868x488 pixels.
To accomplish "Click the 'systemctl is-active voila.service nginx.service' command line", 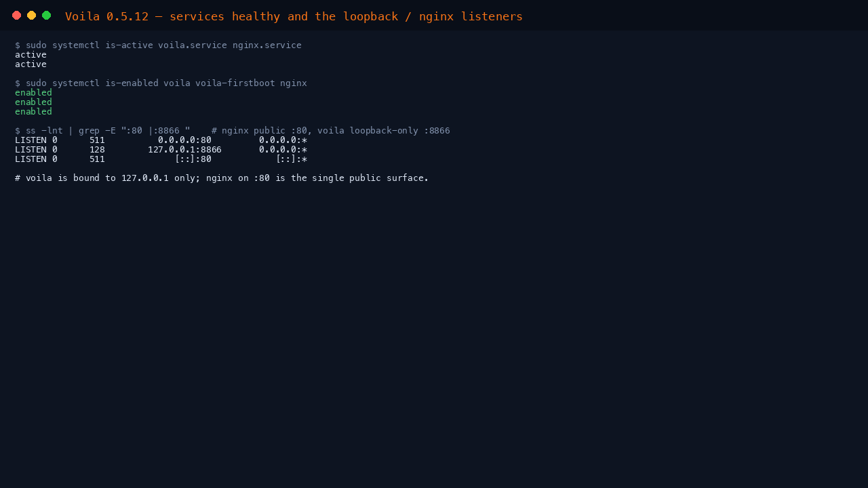I will coord(158,45).
